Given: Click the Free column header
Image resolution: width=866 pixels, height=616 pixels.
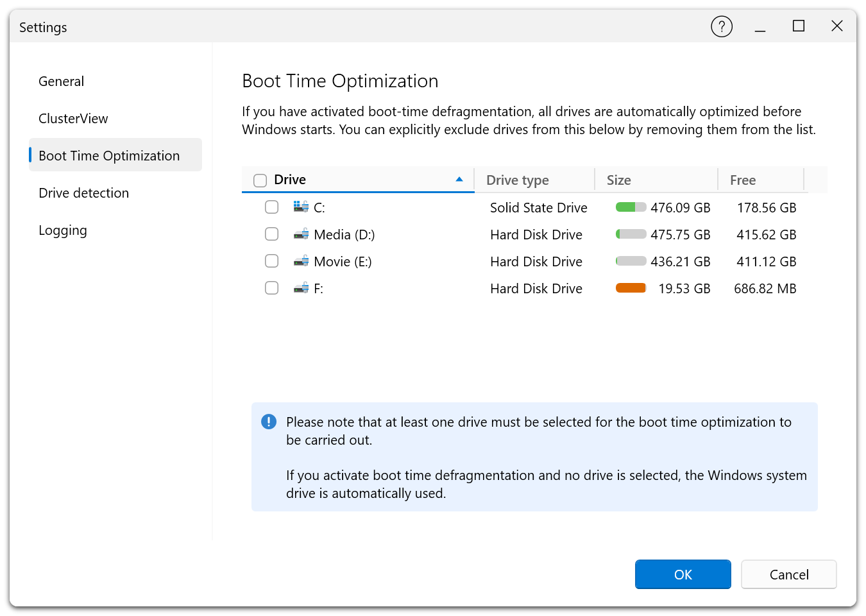Looking at the screenshot, I should [742, 180].
